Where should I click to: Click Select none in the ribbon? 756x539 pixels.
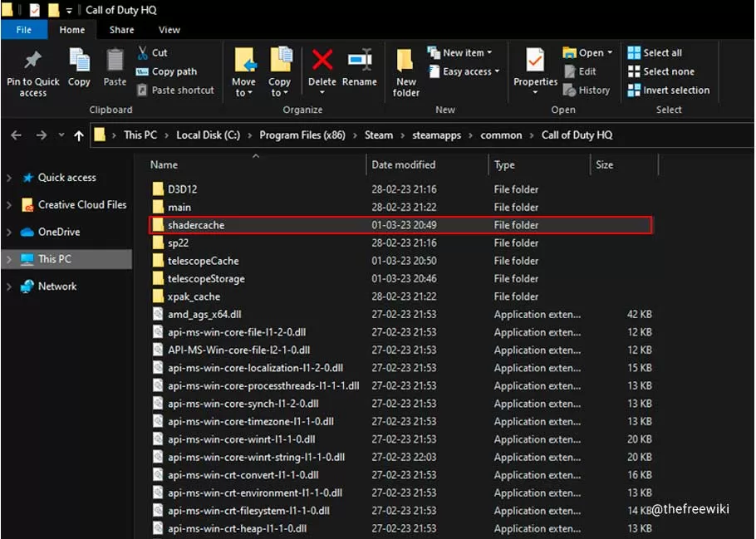661,71
